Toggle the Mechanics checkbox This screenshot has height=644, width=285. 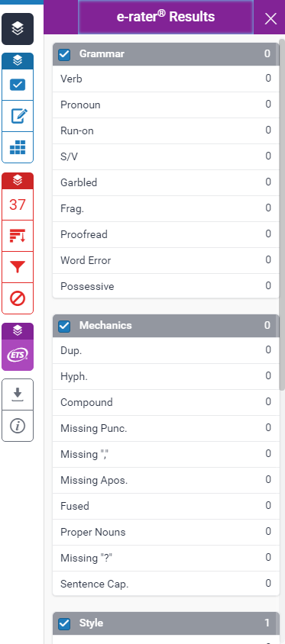(x=64, y=326)
